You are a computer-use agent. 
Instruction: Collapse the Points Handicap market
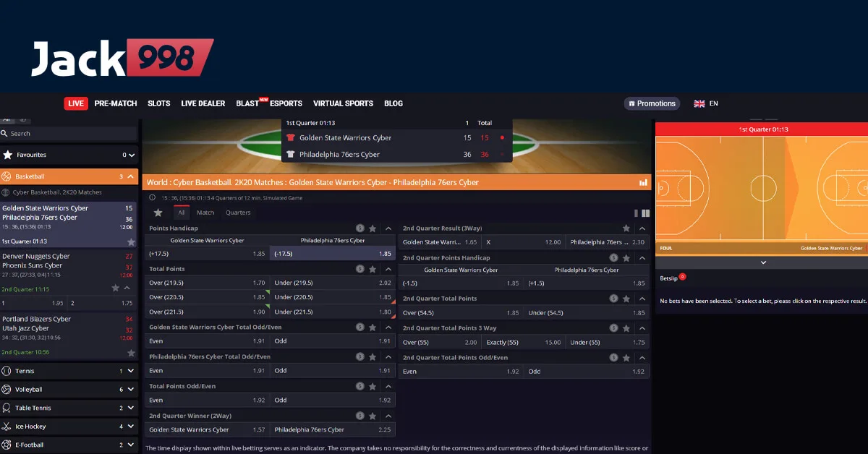pyautogui.click(x=388, y=228)
